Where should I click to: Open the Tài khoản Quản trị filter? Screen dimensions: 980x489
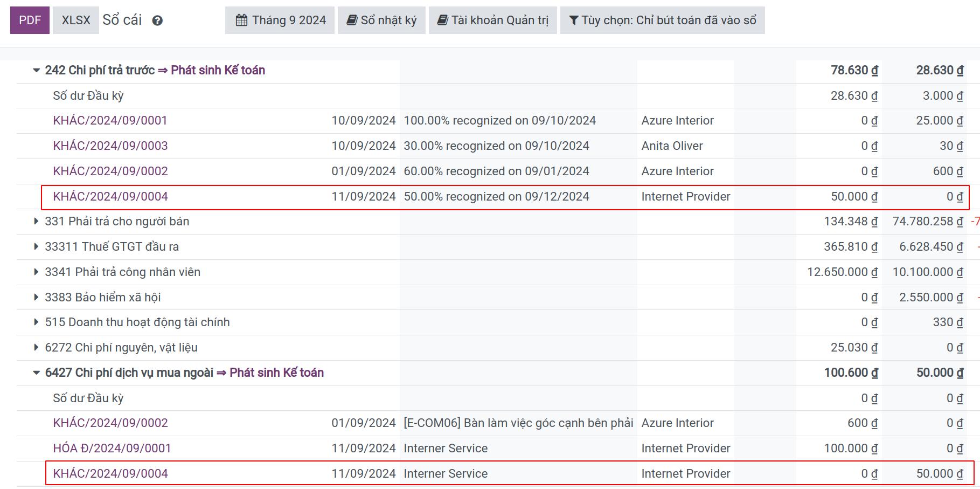(493, 20)
